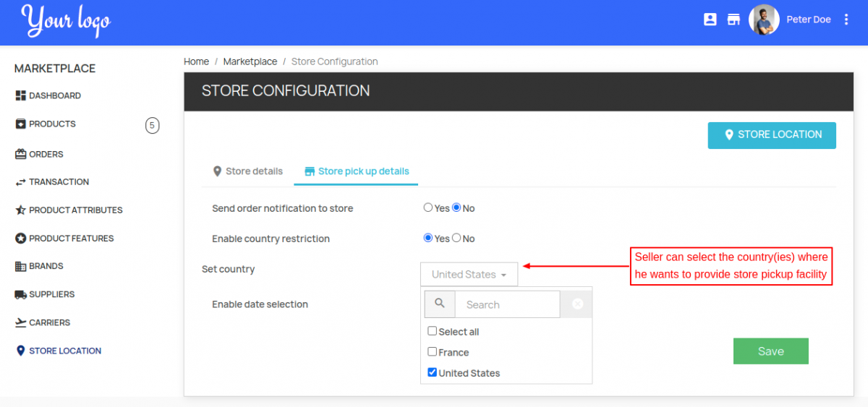This screenshot has width=868, height=407.
Task: Switch to the Store details tab
Action: pos(247,171)
